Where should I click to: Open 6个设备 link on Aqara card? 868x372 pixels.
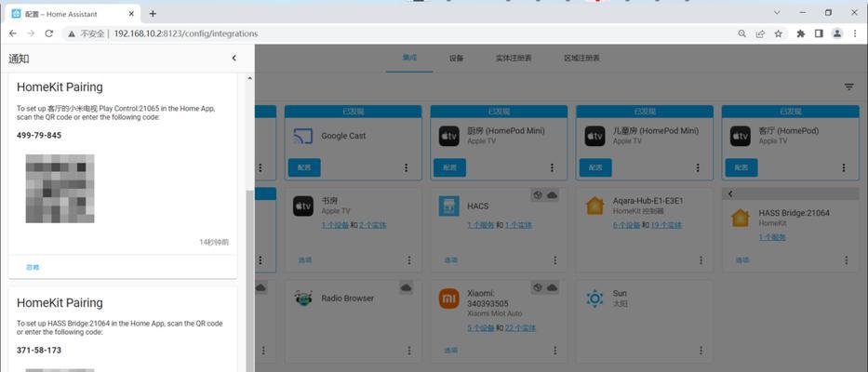click(627, 225)
